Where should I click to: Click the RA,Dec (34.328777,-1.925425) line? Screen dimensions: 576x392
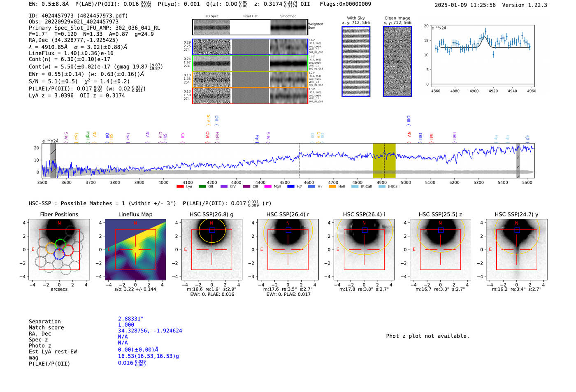73,40
